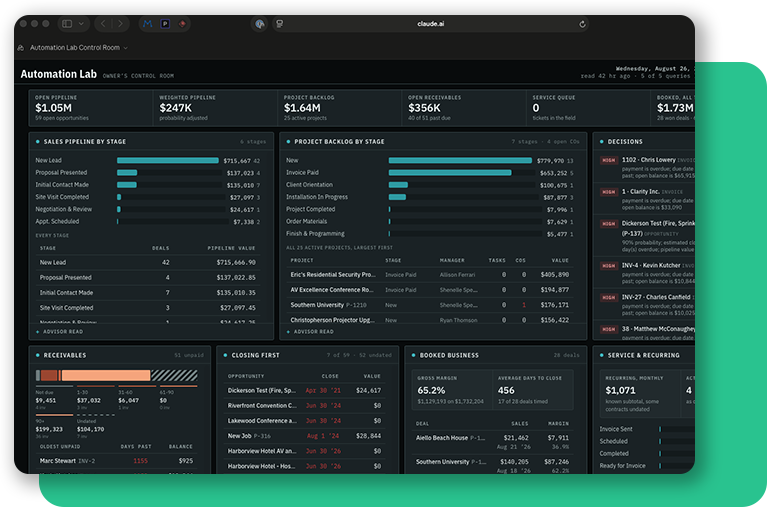Click the Site Visit Completed $27,097.45 table row
This screenshot has height=526, width=780.
coord(148,308)
